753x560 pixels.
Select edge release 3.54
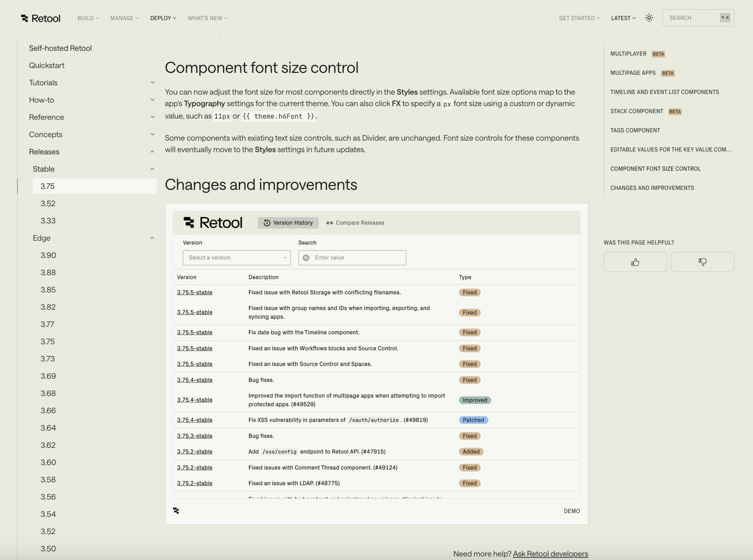point(48,514)
